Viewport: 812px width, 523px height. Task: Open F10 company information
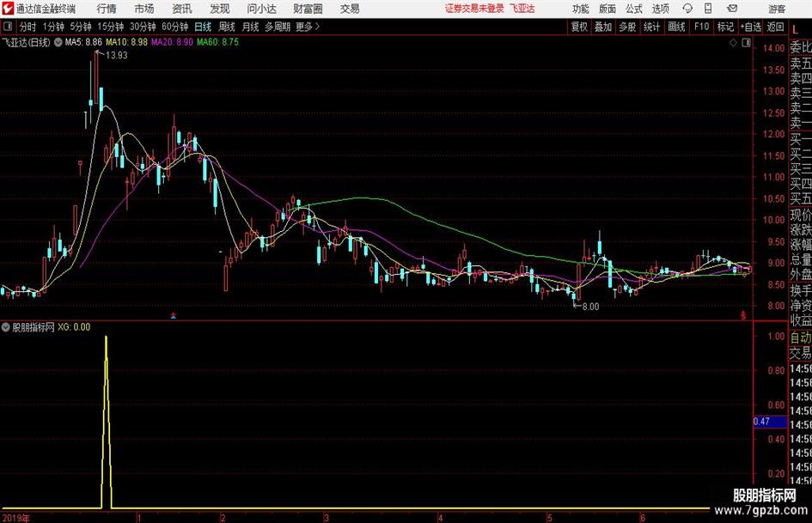701,27
